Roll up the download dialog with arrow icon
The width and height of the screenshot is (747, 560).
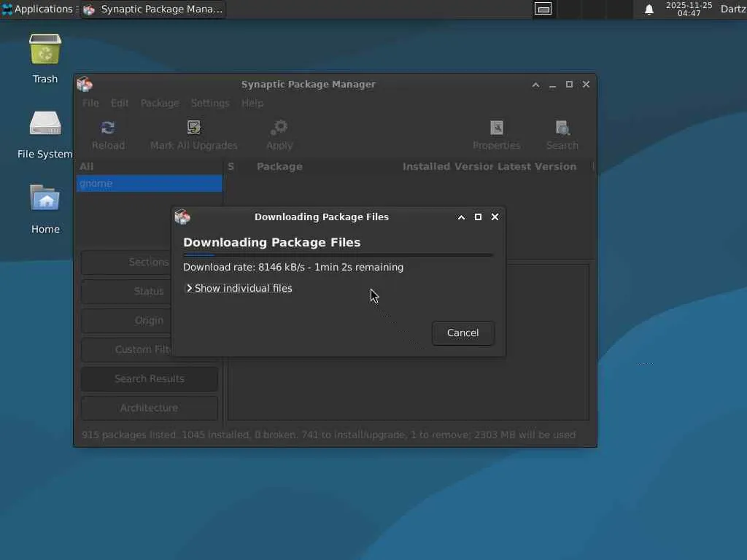coord(461,217)
